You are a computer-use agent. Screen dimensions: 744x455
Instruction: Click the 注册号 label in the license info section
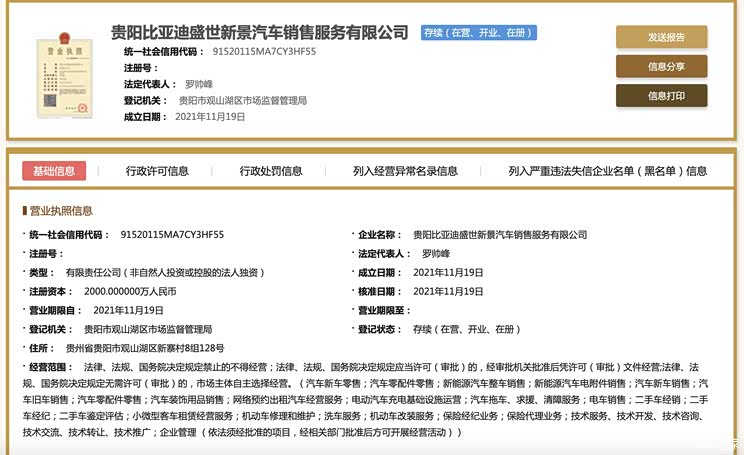[46, 253]
